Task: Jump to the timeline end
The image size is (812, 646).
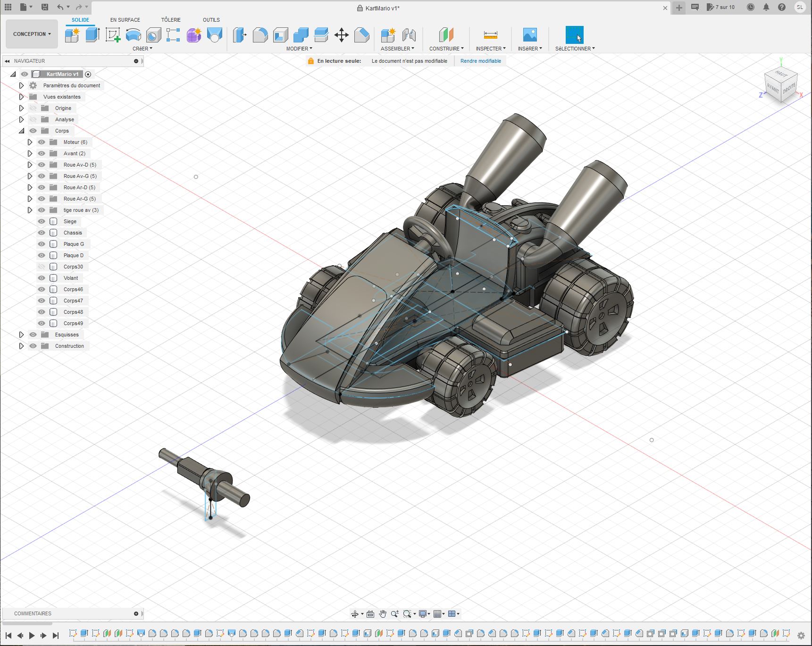Action: (x=56, y=636)
